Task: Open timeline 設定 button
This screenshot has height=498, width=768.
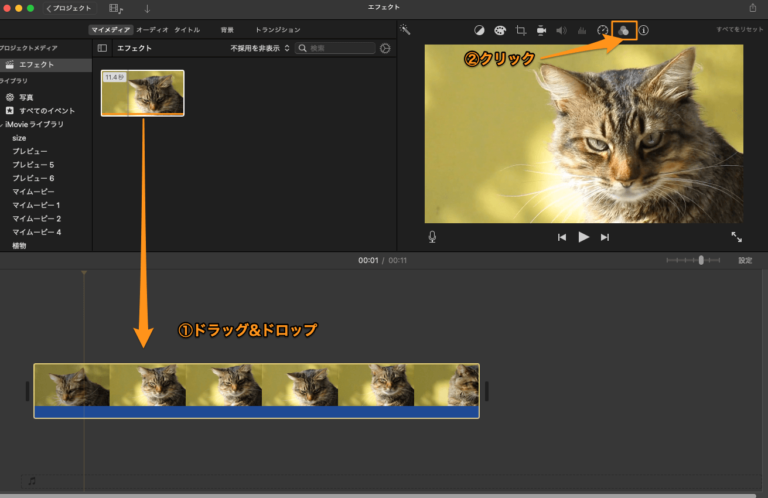Action: coord(745,261)
